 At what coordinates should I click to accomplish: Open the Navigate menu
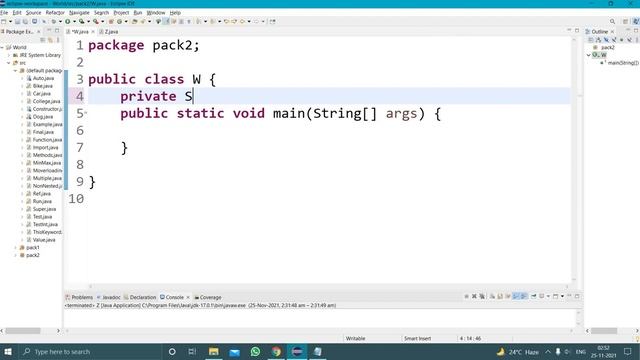(x=79, y=13)
